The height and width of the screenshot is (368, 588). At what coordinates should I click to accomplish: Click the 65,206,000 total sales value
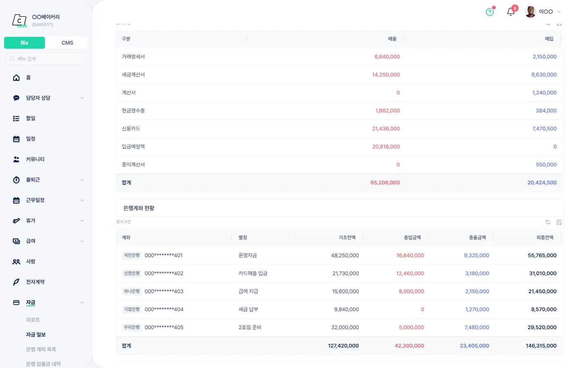(x=385, y=183)
